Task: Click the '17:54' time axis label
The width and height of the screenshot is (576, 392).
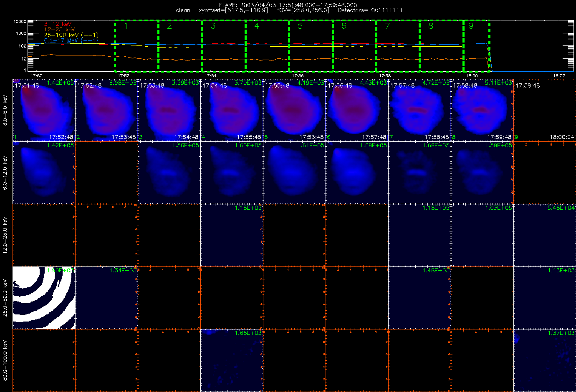Action: (211, 76)
